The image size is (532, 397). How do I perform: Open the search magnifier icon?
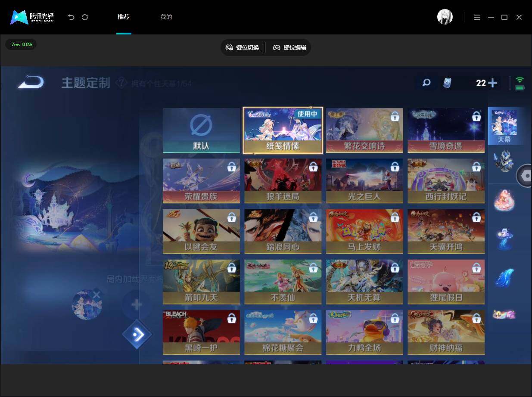point(426,83)
